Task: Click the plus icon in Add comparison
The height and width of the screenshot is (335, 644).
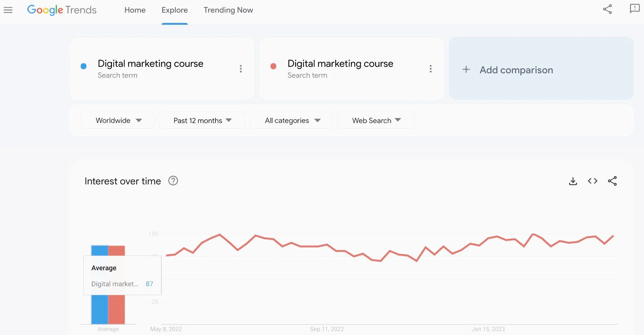Action: [466, 70]
